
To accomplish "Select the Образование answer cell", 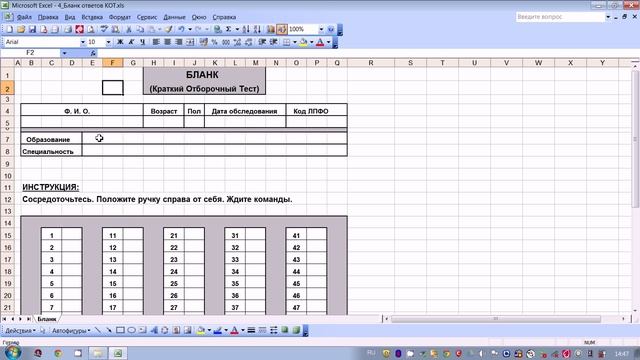I will click(x=214, y=138).
